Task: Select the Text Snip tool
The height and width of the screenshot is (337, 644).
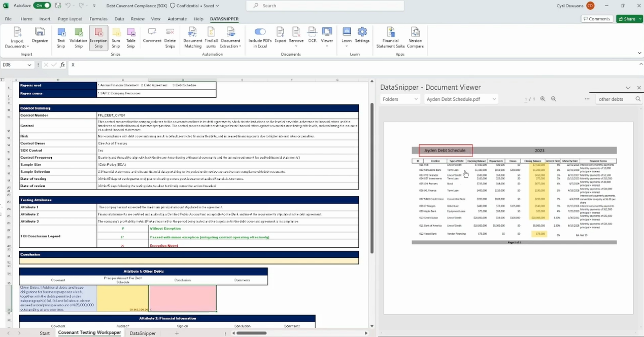Action: tap(60, 38)
